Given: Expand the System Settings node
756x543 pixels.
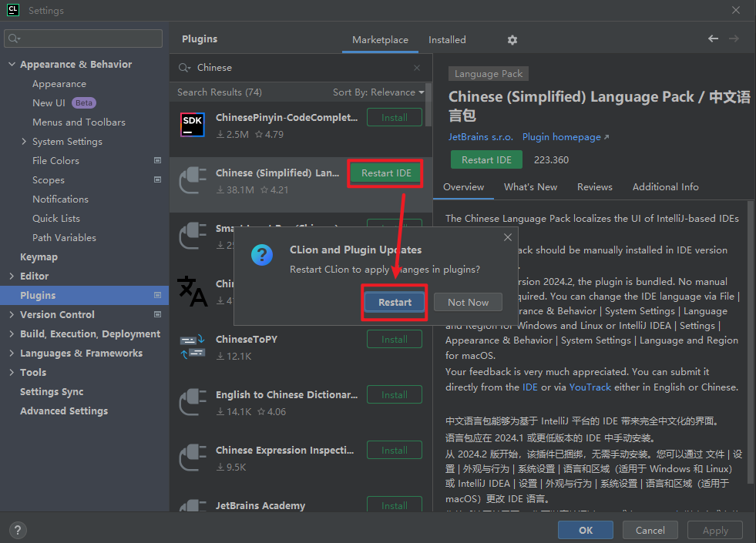Looking at the screenshot, I should (24, 141).
